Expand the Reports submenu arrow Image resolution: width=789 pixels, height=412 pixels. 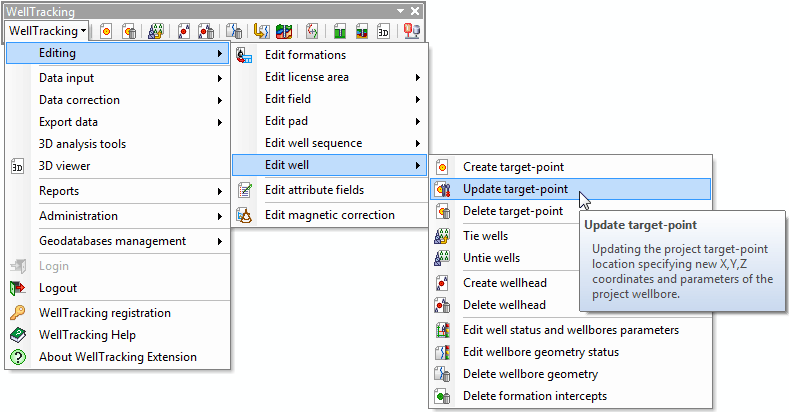pos(220,192)
